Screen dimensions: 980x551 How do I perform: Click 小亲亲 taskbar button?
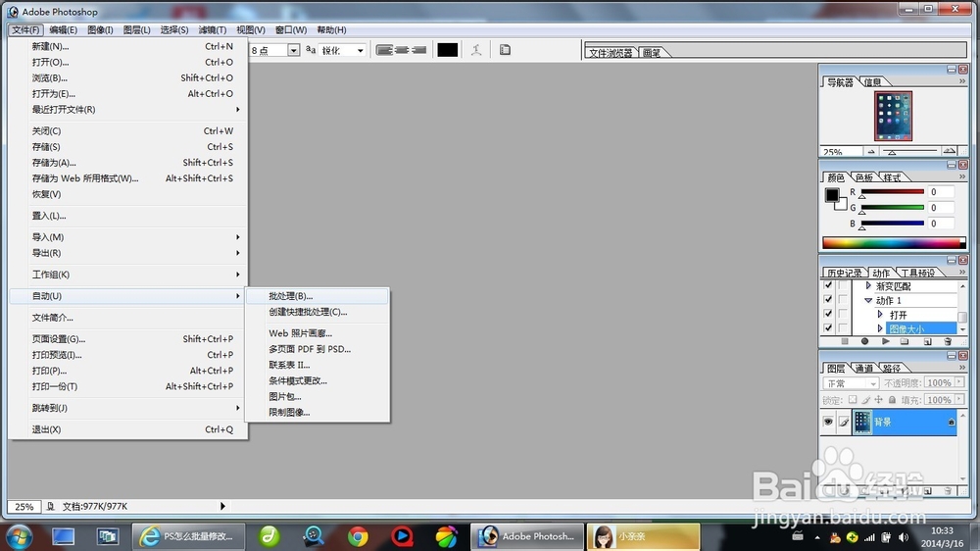pos(643,536)
